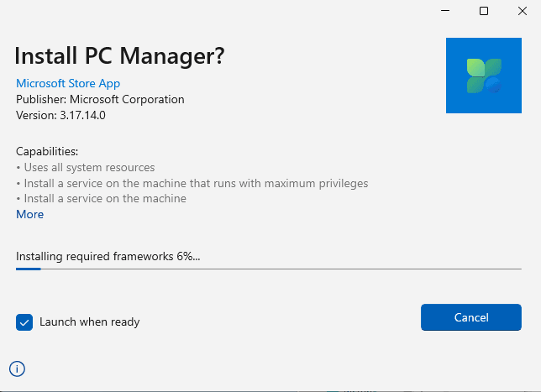Screen dimensions: 541x392
Task: Click the Capabilities heading
Action: (x=47, y=152)
